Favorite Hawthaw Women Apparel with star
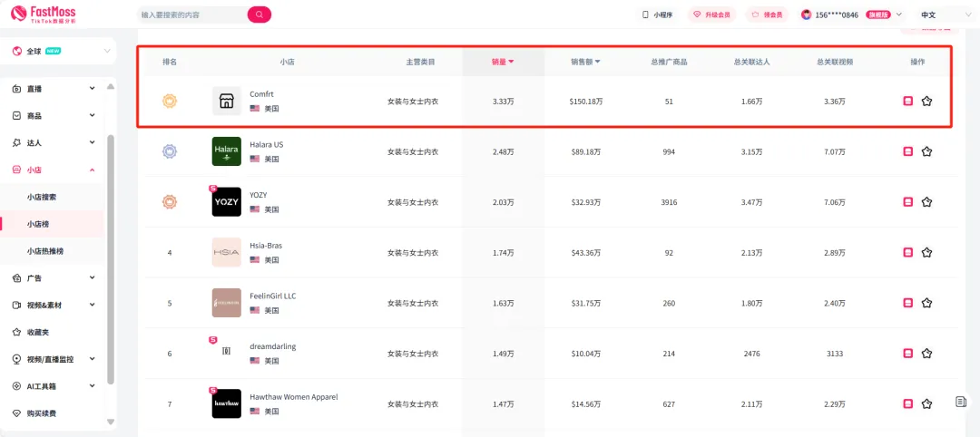The image size is (980, 437). pos(926,404)
